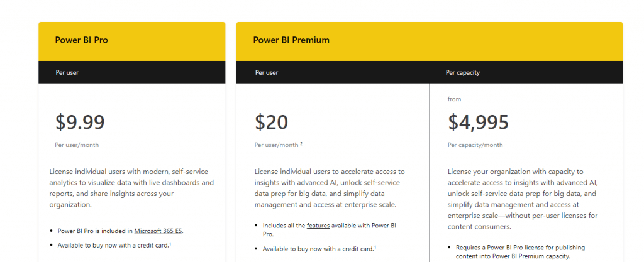Follow the features link under Premium
The height and width of the screenshot is (262, 644).
click(x=318, y=225)
